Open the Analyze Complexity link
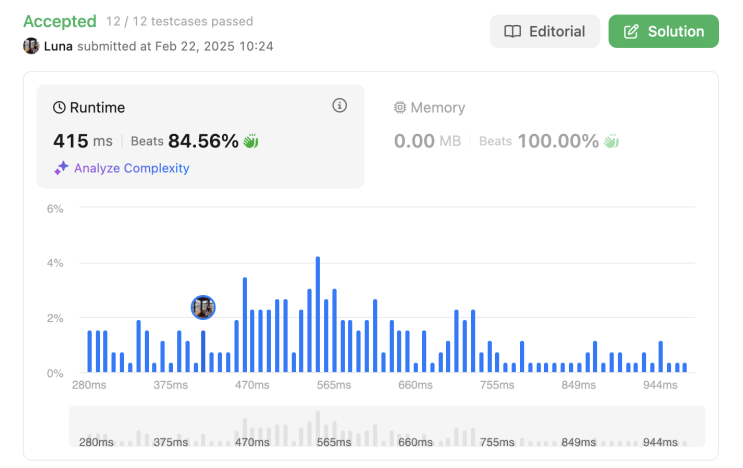 coord(131,168)
